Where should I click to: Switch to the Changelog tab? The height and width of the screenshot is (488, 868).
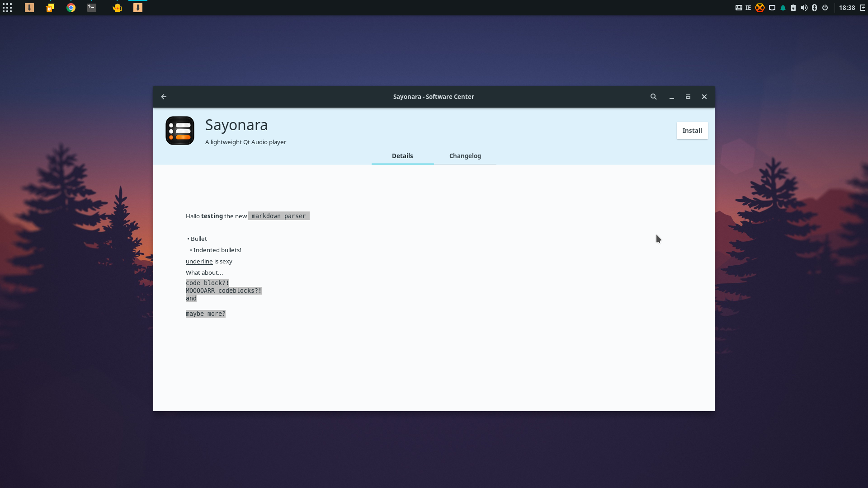(x=465, y=156)
